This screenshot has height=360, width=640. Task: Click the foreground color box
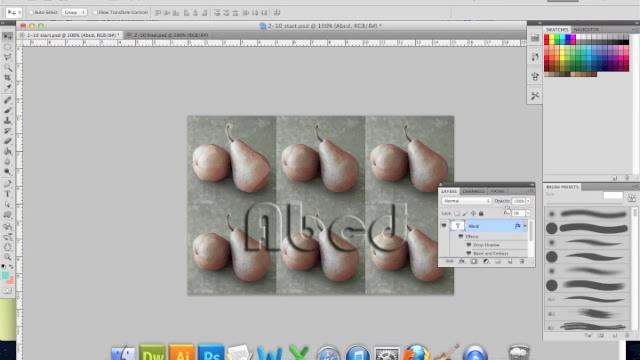click(5, 276)
